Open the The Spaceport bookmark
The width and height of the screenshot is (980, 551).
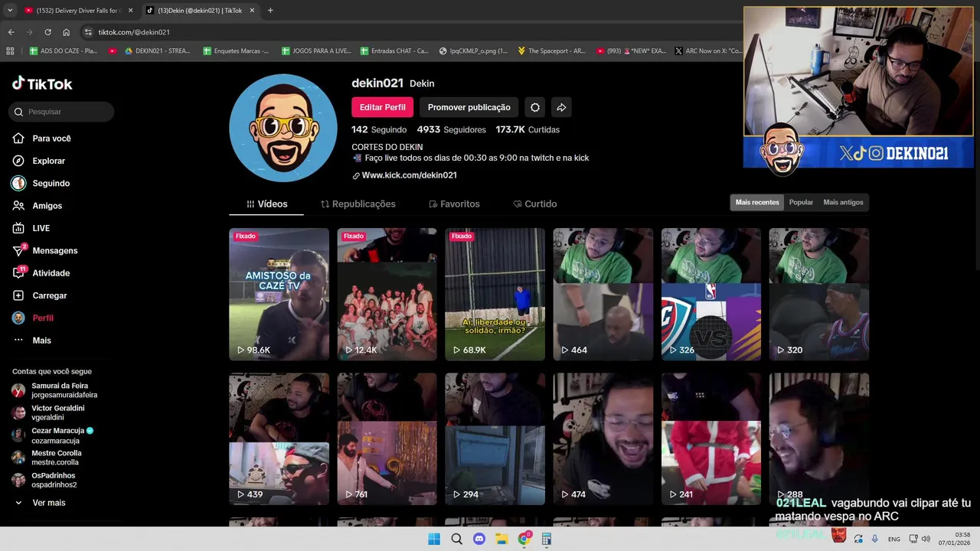(551, 51)
